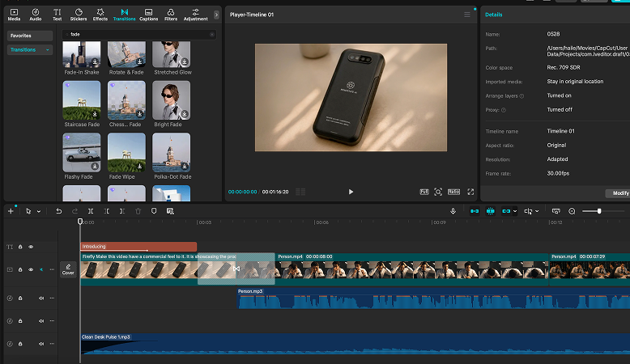Open the Adjustment panel

pos(196,15)
